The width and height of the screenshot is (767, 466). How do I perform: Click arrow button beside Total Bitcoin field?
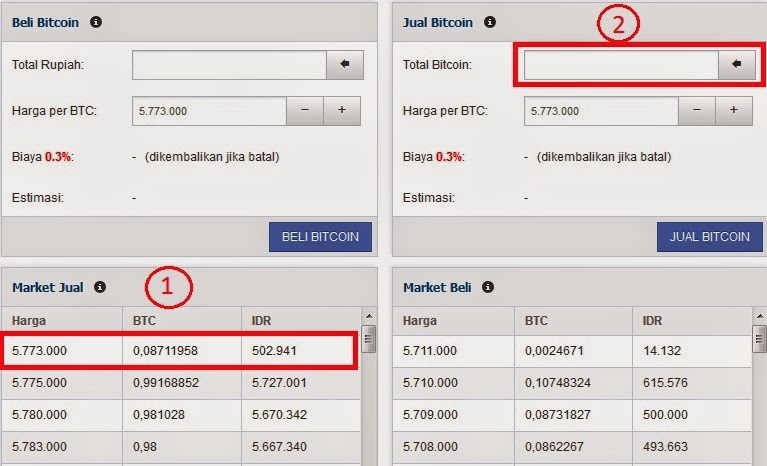(737, 65)
